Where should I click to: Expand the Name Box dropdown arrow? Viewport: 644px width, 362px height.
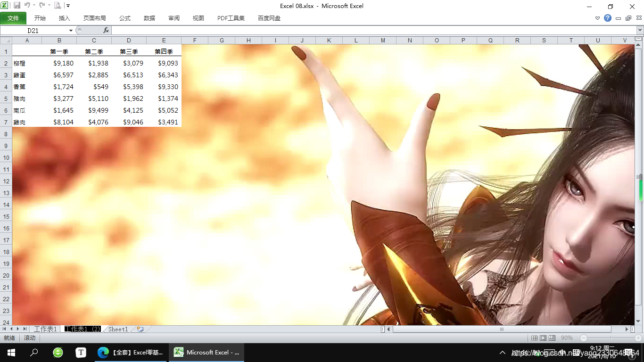click(71, 30)
